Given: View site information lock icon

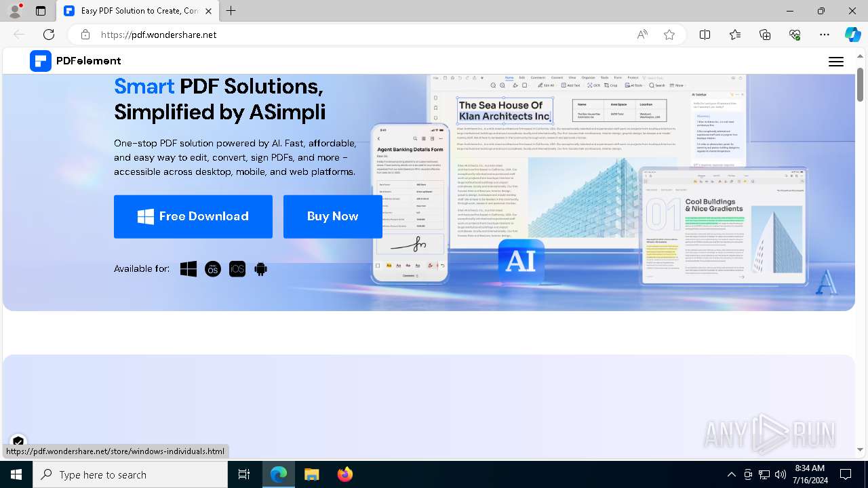Looking at the screenshot, I should point(85,35).
